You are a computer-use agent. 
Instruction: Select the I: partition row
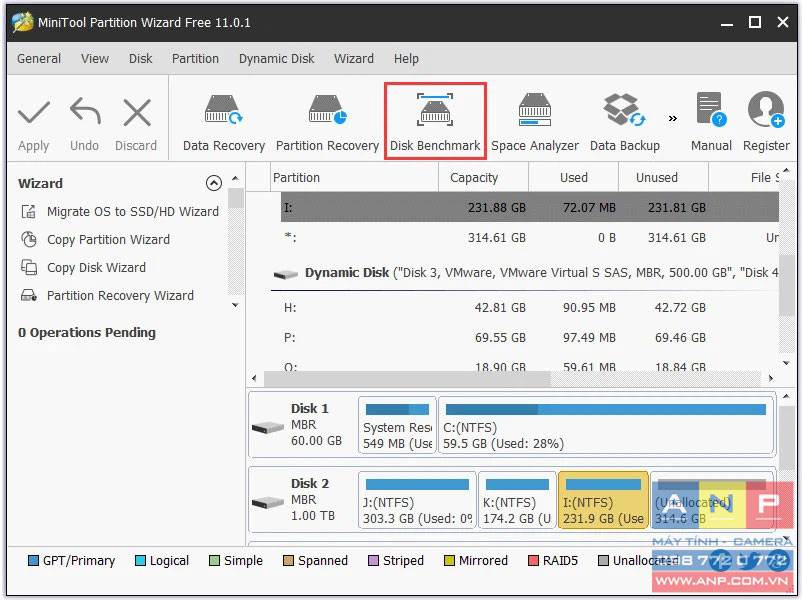coord(529,207)
